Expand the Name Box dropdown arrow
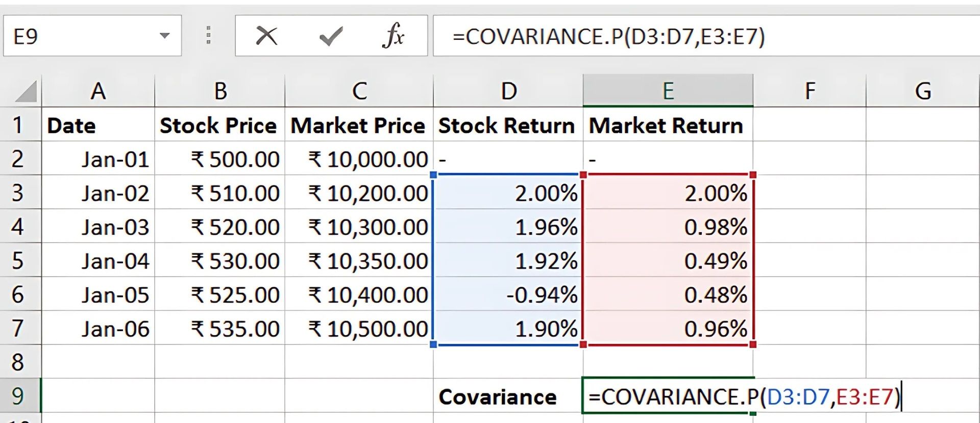 [x=164, y=36]
